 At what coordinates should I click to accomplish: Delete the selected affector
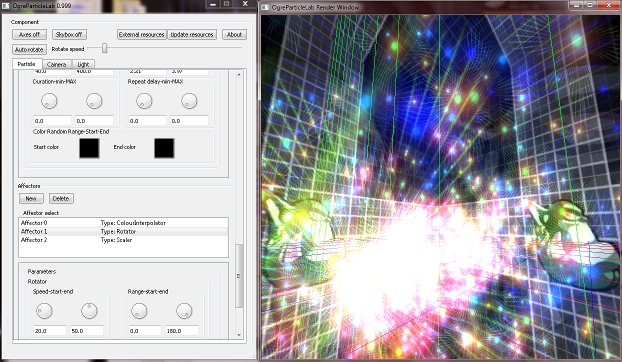61,198
